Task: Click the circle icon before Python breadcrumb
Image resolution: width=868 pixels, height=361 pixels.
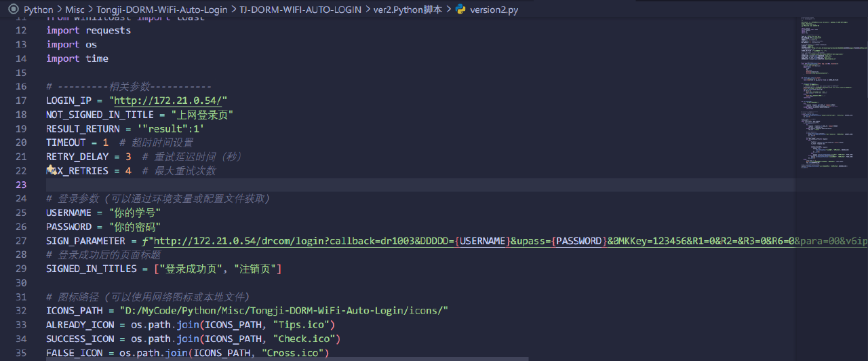Action: tap(13, 9)
